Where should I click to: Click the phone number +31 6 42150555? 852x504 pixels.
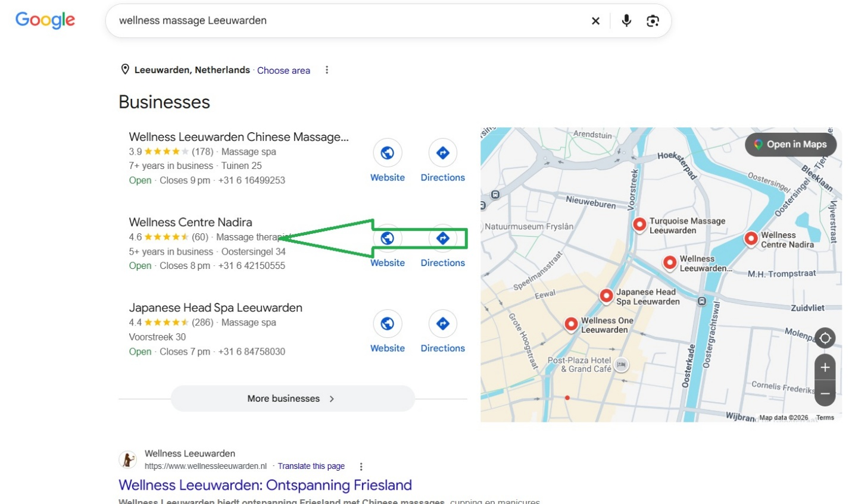coord(252,266)
